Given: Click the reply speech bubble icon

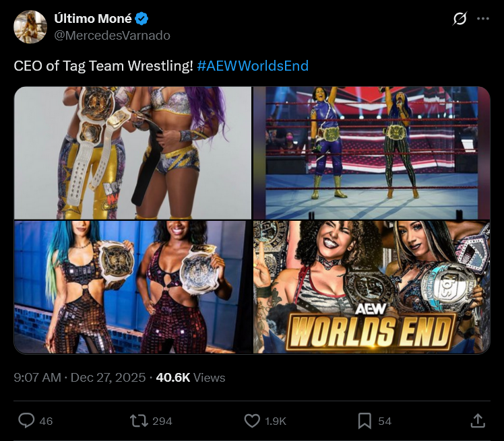Looking at the screenshot, I should pos(26,420).
